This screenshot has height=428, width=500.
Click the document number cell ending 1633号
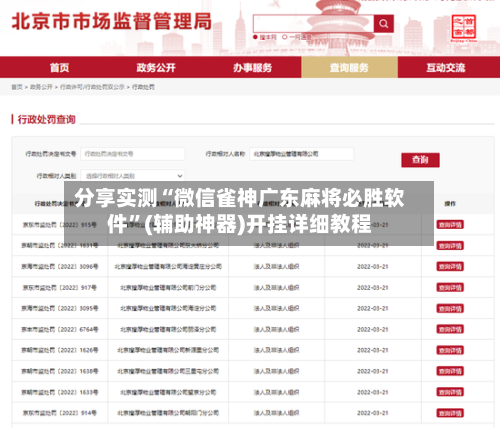(x=60, y=392)
